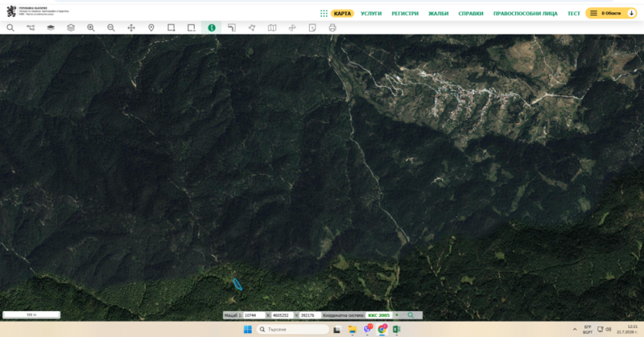This screenshot has height=337, width=644.
Task: Activate the pan move tool
Action: click(x=131, y=28)
